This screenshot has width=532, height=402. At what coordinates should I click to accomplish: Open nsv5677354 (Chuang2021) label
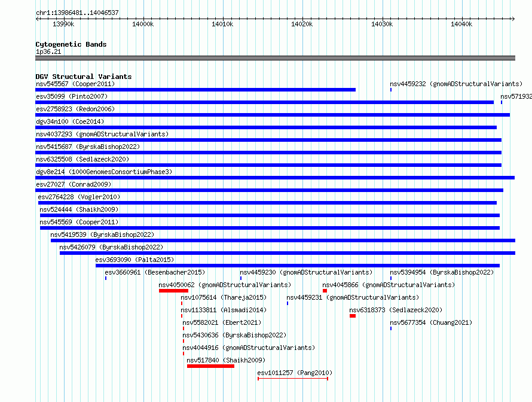coord(431,322)
